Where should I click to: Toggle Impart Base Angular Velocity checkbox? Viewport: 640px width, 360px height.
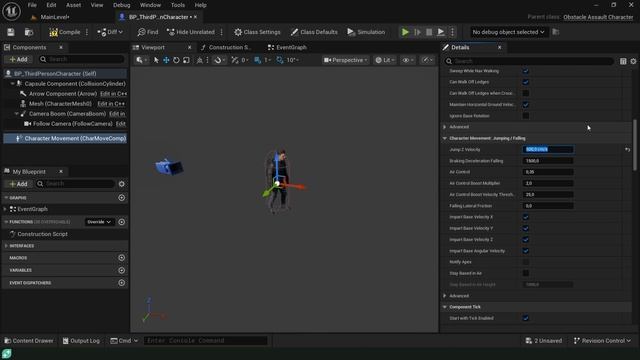pos(526,251)
